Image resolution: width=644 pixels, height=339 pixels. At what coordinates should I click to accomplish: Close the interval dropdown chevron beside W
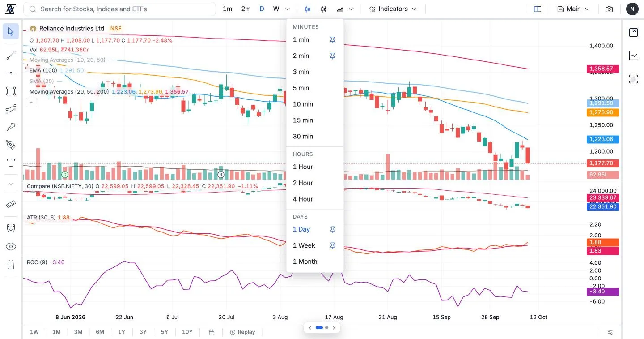(x=288, y=9)
